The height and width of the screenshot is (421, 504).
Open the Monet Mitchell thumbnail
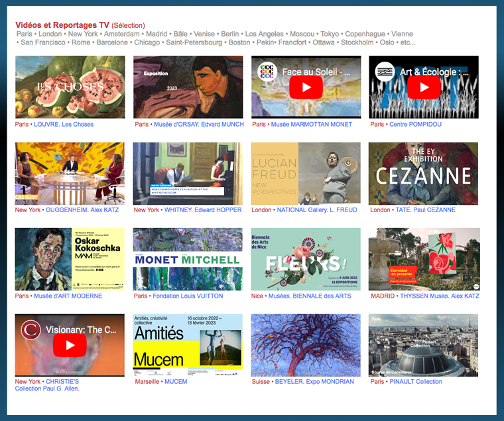[x=188, y=259]
